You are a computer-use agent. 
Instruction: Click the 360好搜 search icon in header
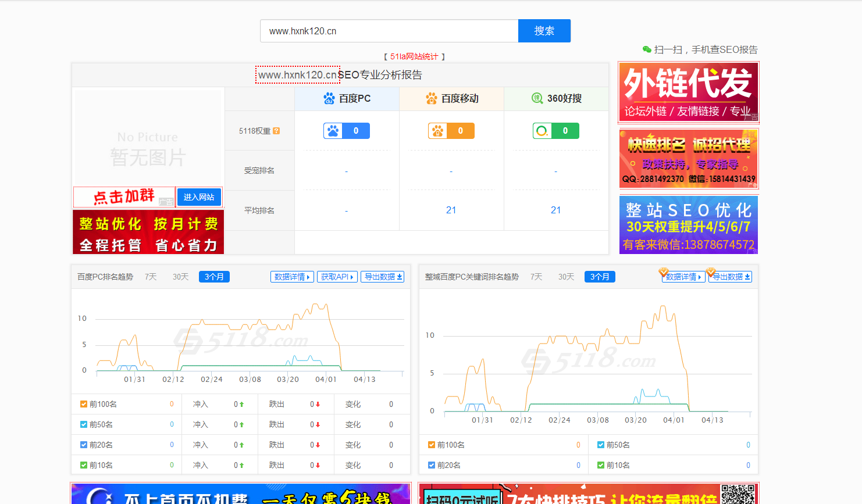pos(537,98)
